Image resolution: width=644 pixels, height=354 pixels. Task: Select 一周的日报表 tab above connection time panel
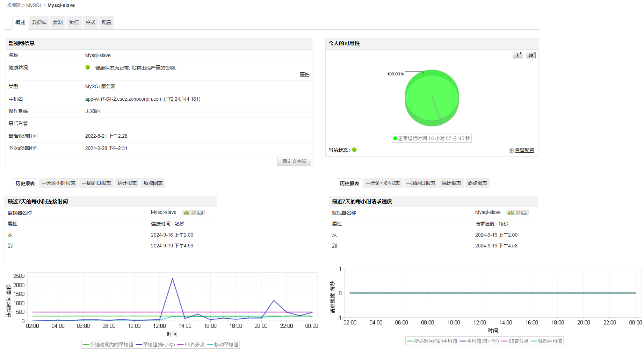(96, 183)
